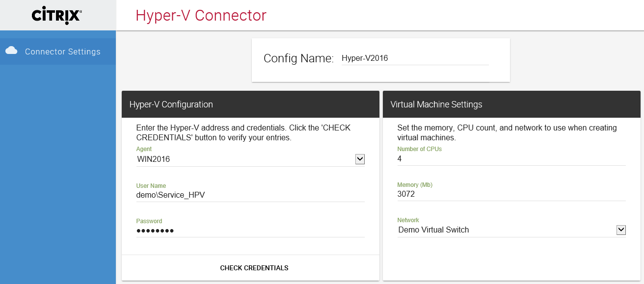Screen dimensions: 644x284
Task: Click the green Agent field label
Action: (x=144, y=149)
